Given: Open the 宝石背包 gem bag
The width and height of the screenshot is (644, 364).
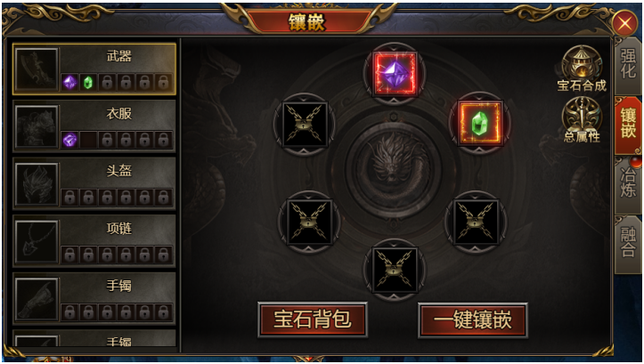Looking at the screenshot, I should coord(313,320).
